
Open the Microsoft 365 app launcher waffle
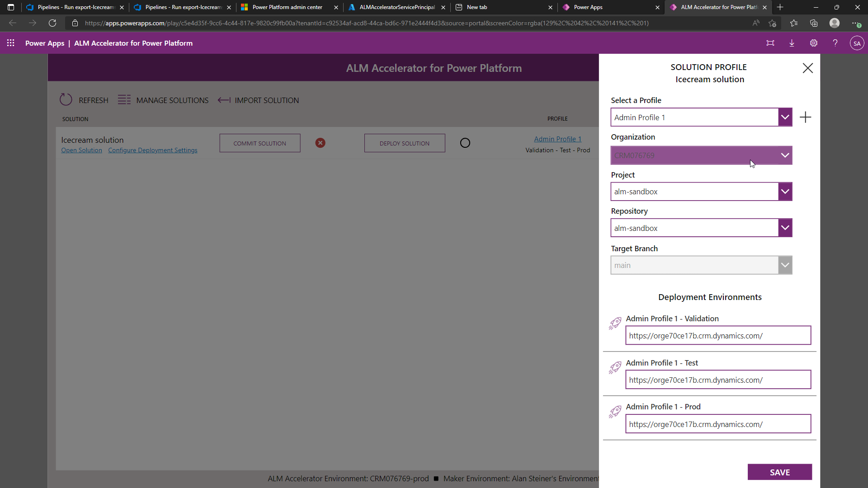[11, 43]
